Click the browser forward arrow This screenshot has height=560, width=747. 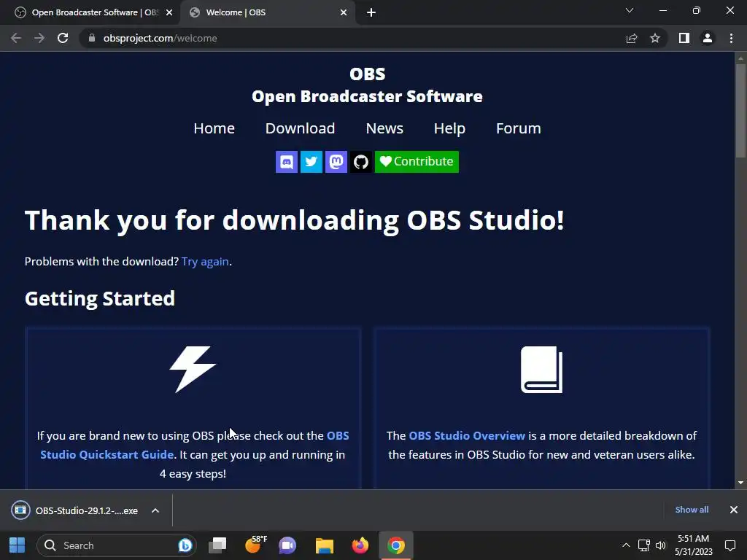[x=39, y=38]
